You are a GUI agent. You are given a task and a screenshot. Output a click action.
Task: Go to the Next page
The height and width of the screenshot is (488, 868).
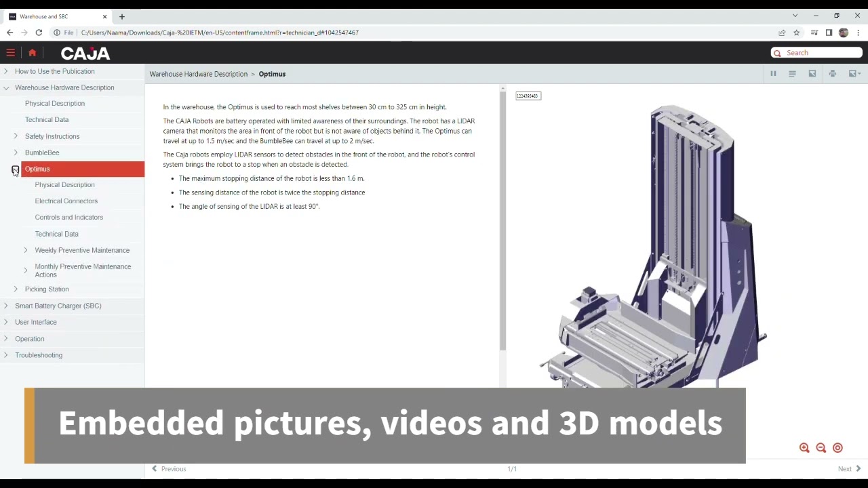pos(849,469)
